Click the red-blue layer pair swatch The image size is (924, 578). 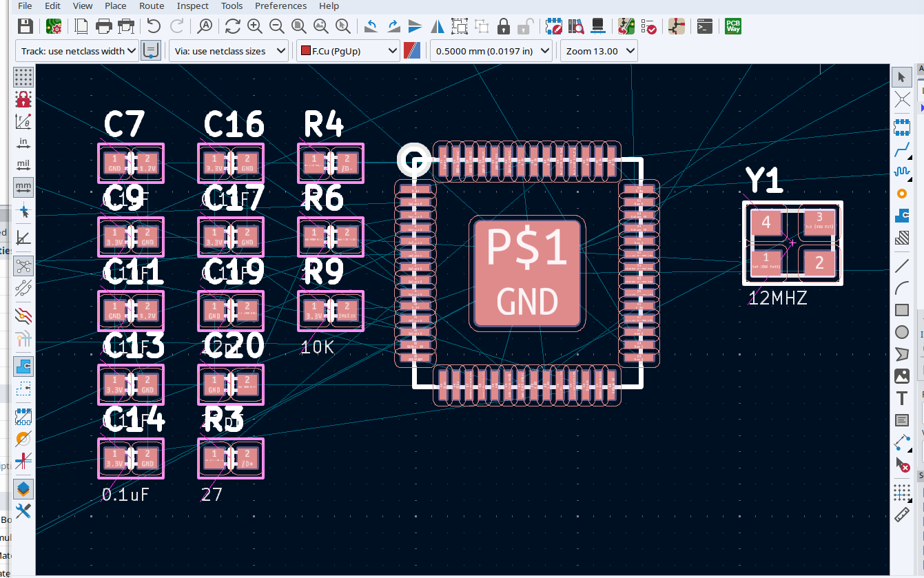click(x=412, y=50)
